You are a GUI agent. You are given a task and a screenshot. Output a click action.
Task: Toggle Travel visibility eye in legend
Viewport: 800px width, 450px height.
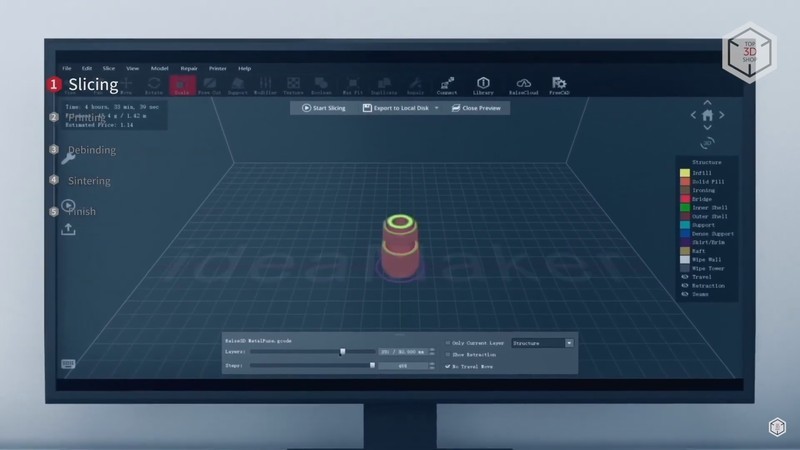(685, 277)
